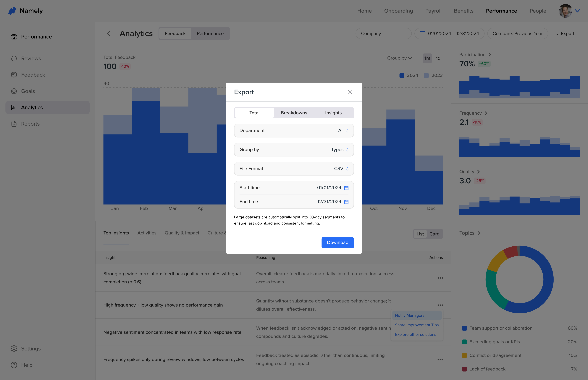This screenshot has height=380, width=588.
Task: Switch Export segment to Insights
Action: click(x=333, y=113)
